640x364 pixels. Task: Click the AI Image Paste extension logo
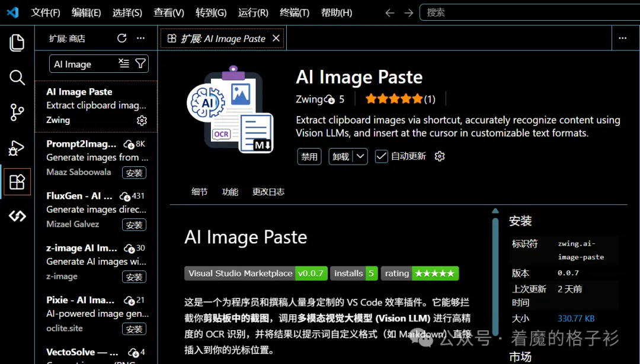[x=231, y=109]
